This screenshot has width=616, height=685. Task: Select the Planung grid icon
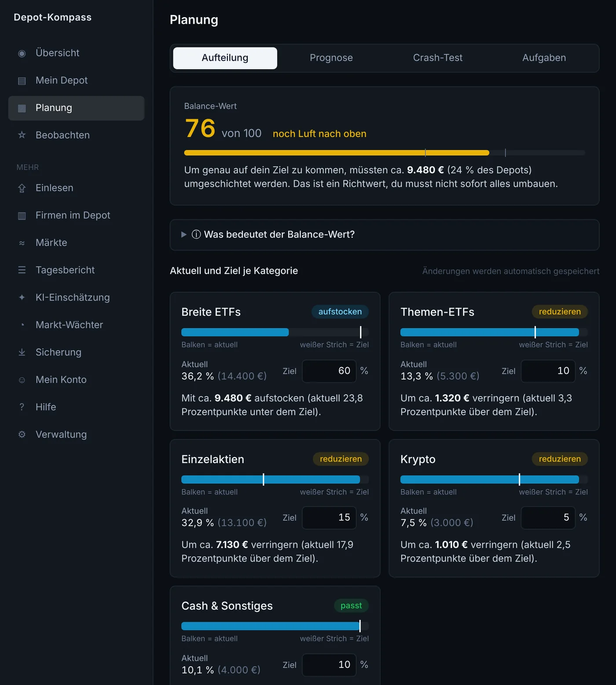coord(22,108)
